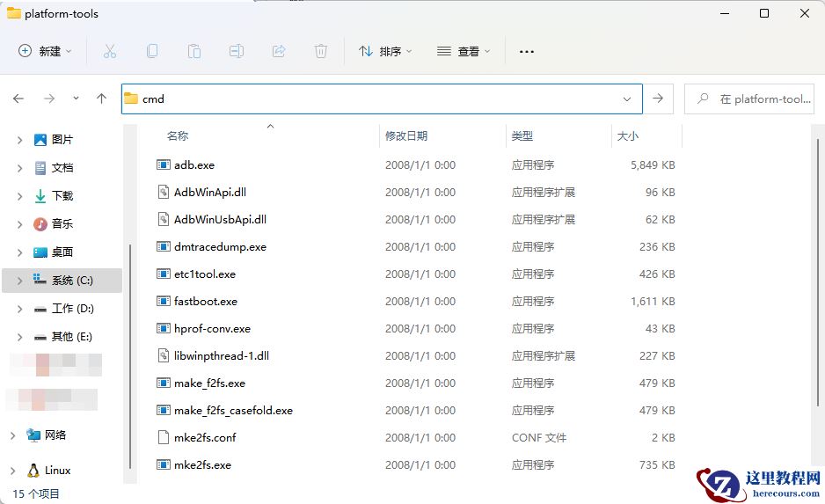Image resolution: width=825 pixels, height=504 pixels.
Task: Click the file list vertical scrollbar
Action: pyautogui.click(x=818, y=272)
